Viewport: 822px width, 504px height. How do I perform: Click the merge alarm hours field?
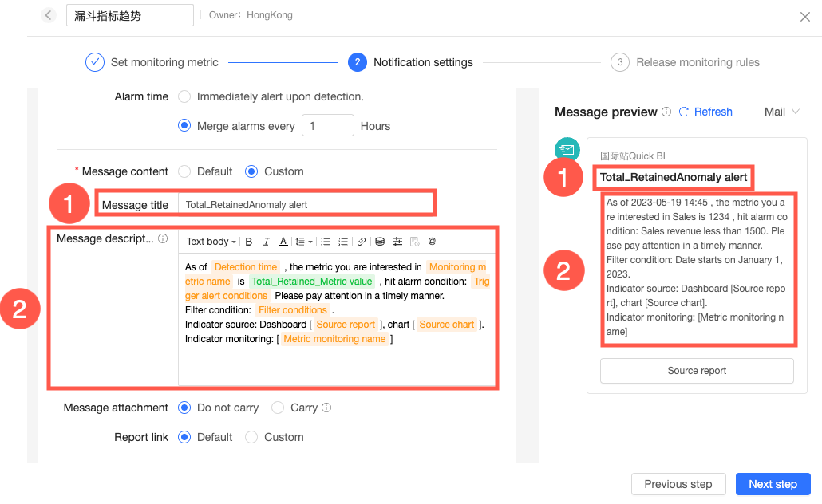tap(328, 126)
